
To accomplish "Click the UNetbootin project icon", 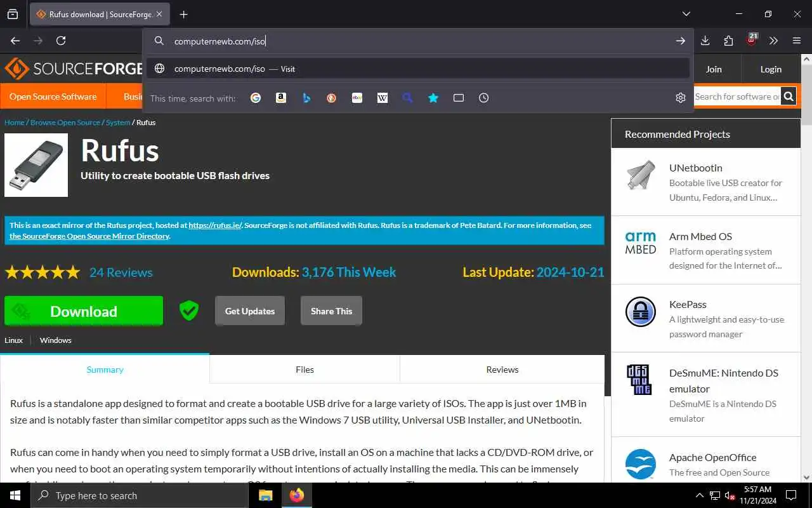I will [x=640, y=175].
